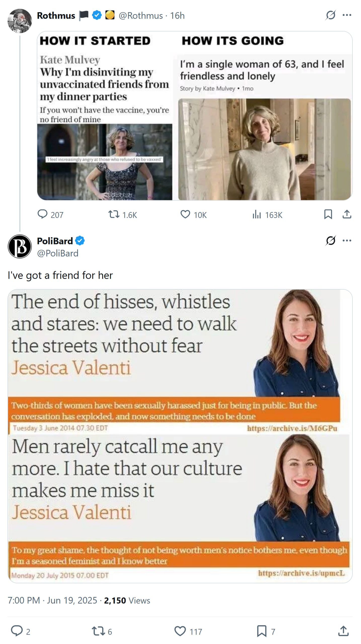Screen dimensions: 361x644
Task: Open the @Rothmus handle link
Action: (141, 16)
